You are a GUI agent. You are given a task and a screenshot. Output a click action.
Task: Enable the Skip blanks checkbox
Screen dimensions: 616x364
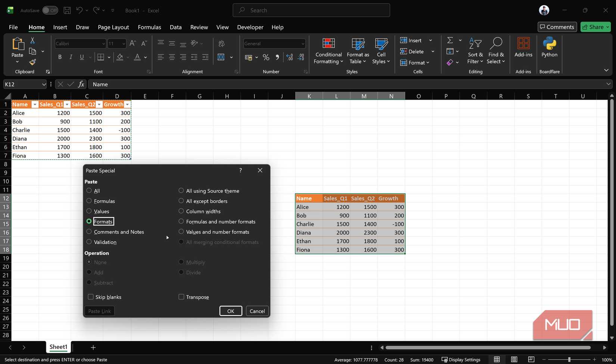[x=91, y=297]
